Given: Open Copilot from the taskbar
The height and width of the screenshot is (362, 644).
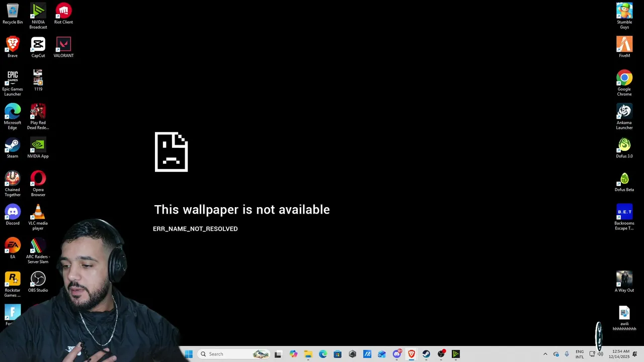Looking at the screenshot, I should click(x=293, y=354).
